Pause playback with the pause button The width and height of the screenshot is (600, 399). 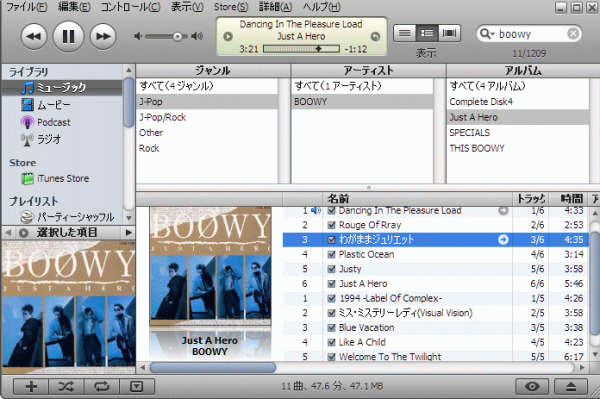pyautogui.click(x=68, y=36)
